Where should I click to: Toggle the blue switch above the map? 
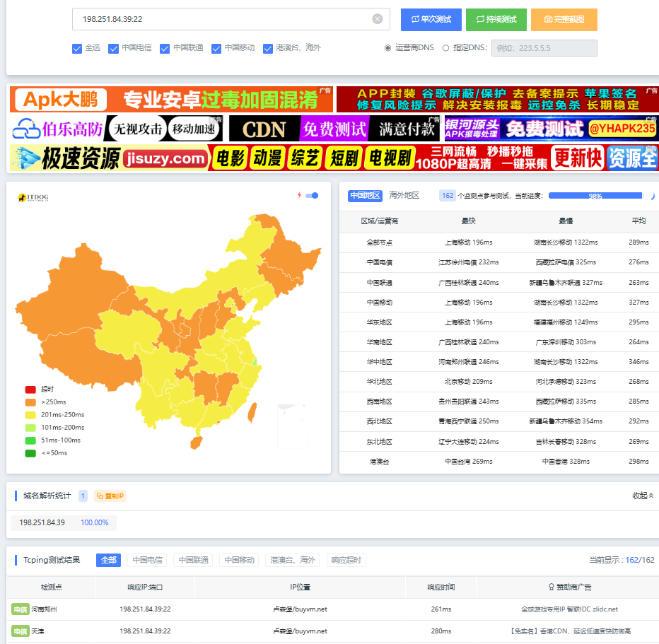[x=312, y=195]
